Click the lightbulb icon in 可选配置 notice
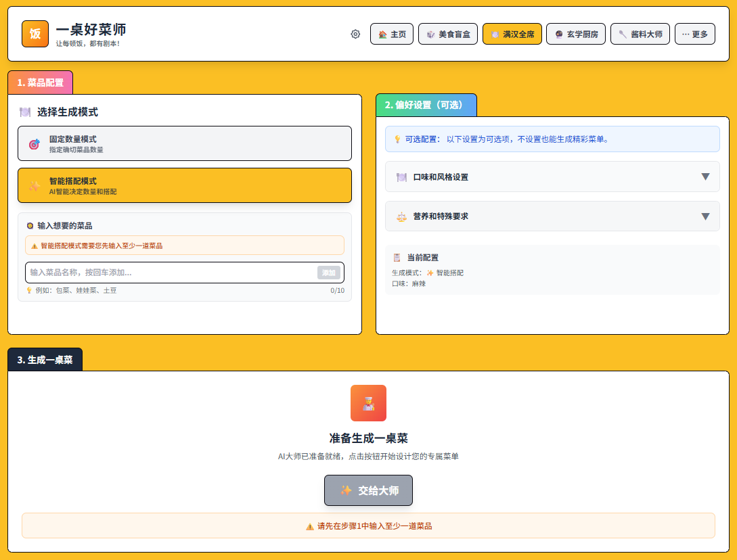 397,139
